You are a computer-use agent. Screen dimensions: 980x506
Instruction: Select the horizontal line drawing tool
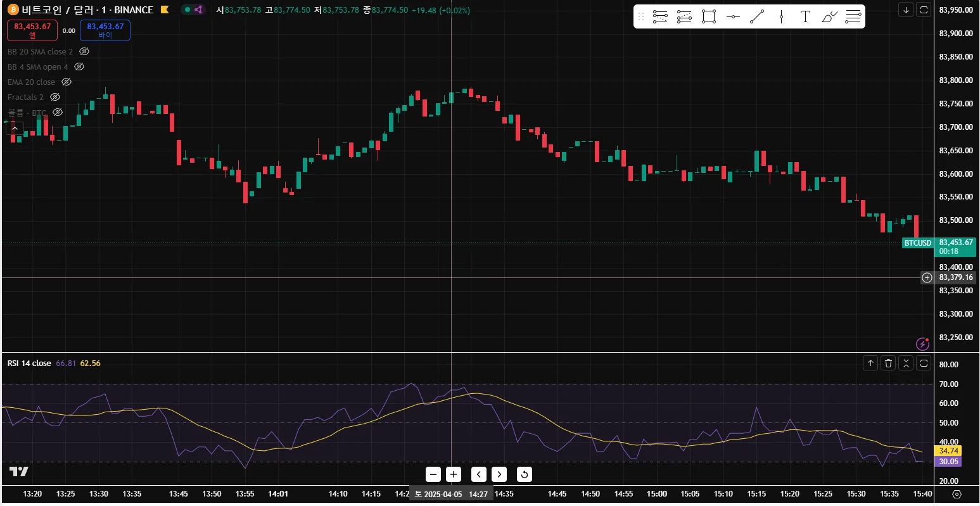[733, 17]
